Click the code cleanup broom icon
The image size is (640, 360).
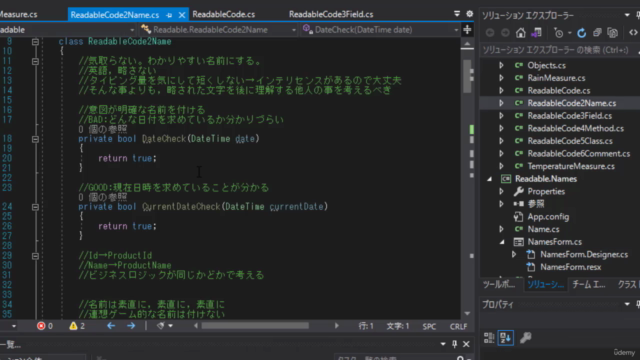tap(160, 326)
